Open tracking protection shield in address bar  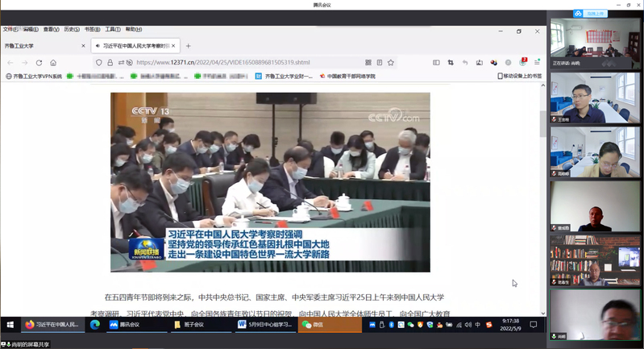coord(99,62)
